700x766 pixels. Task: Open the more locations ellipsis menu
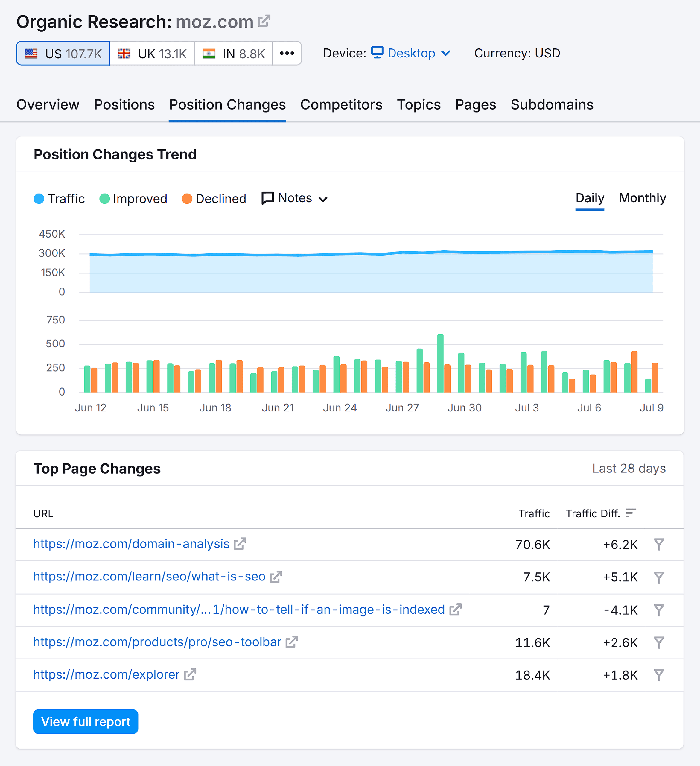click(286, 53)
